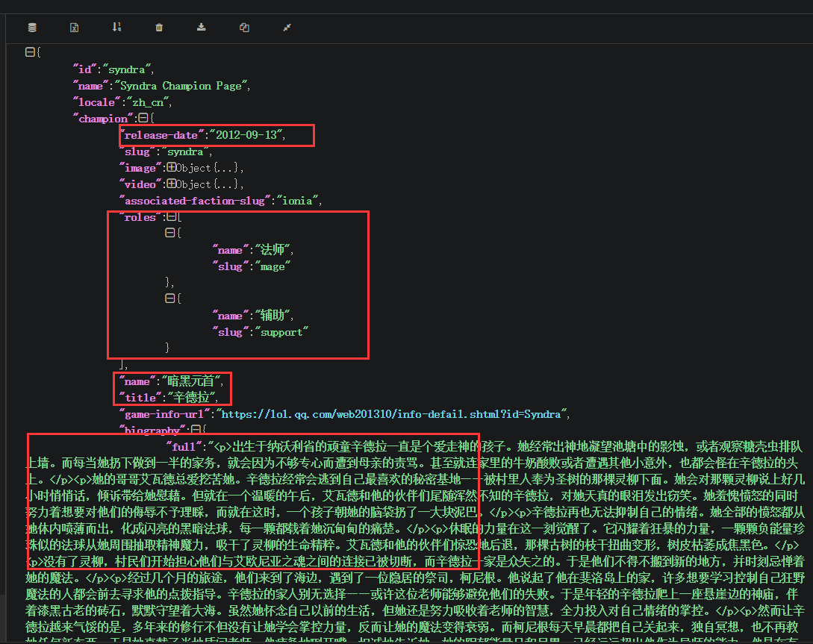Click the title value "辛德拉"
This screenshot has width=813, height=644.
(191, 398)
